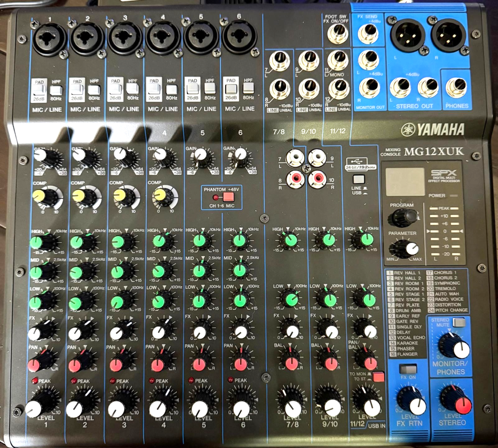Activate the STEREO MUTE button

coord(459,322)
